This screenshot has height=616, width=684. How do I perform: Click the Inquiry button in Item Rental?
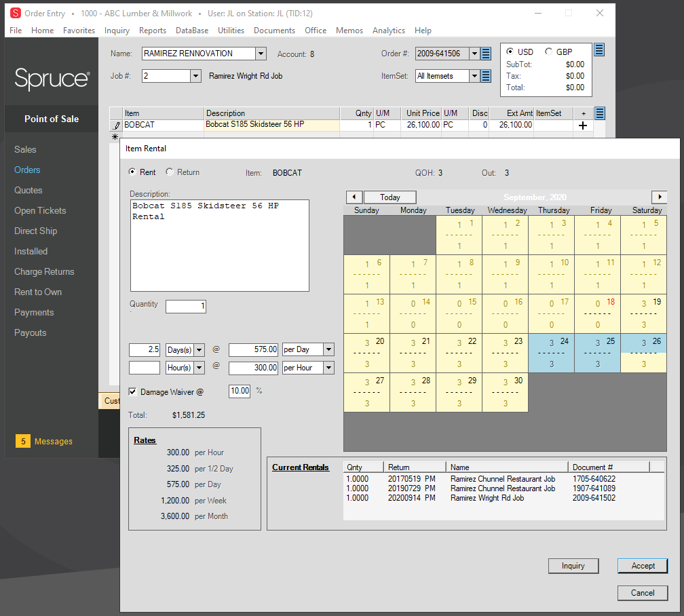pyautogui.click(x=573, y=566)
